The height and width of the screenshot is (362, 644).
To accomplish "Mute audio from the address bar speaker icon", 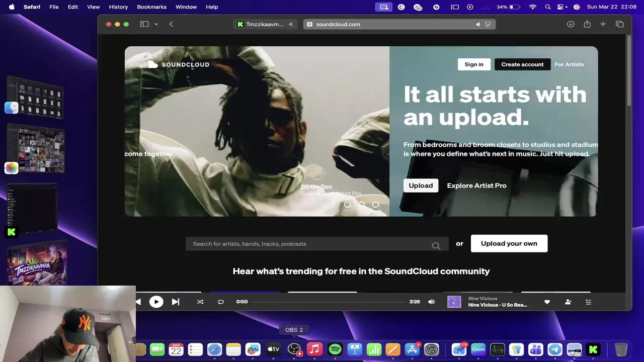I will coord(477,24).
